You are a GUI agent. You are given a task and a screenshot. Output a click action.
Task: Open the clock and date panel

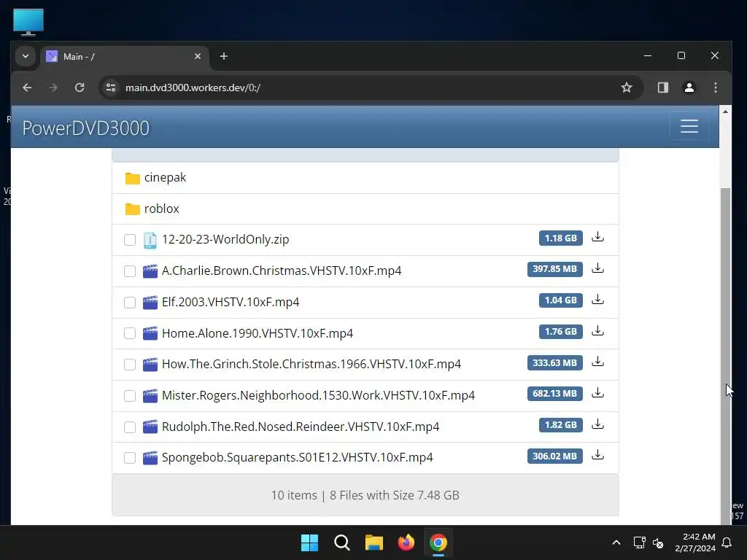click(695, 542)
